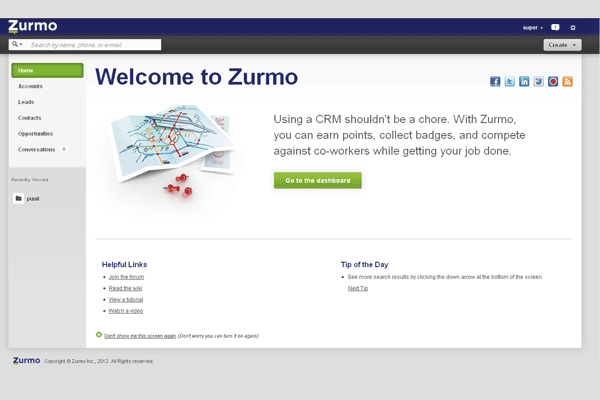Image resolution: width=600 pixels, height=400 pixels.
Task: Open Conversations in the sidebar menu
Action: point(36,149)
